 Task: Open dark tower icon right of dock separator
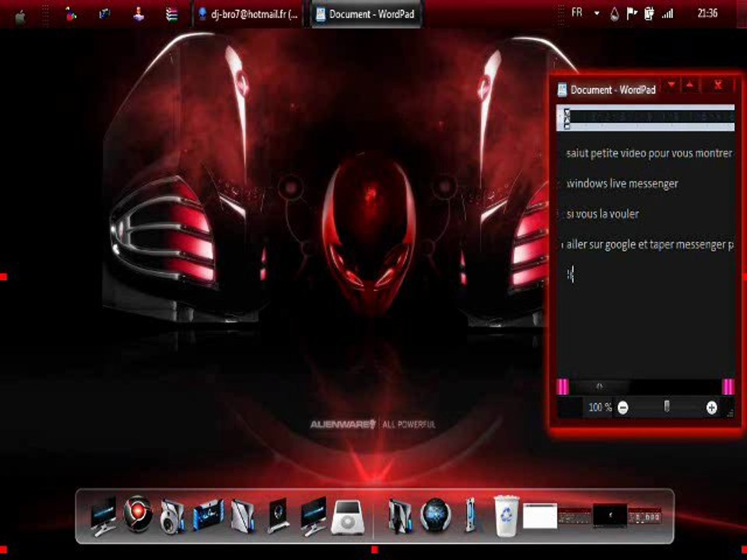(x=399, y=516)
